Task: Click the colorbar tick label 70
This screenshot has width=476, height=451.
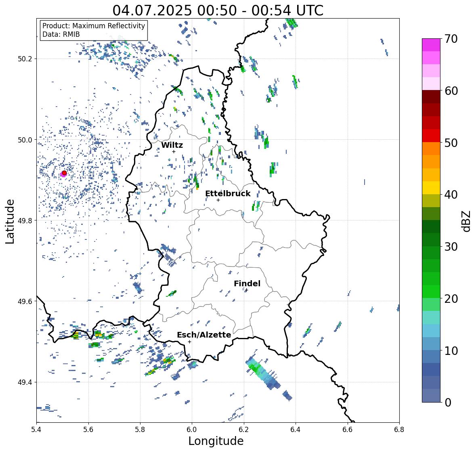Action: click(451, 39)
